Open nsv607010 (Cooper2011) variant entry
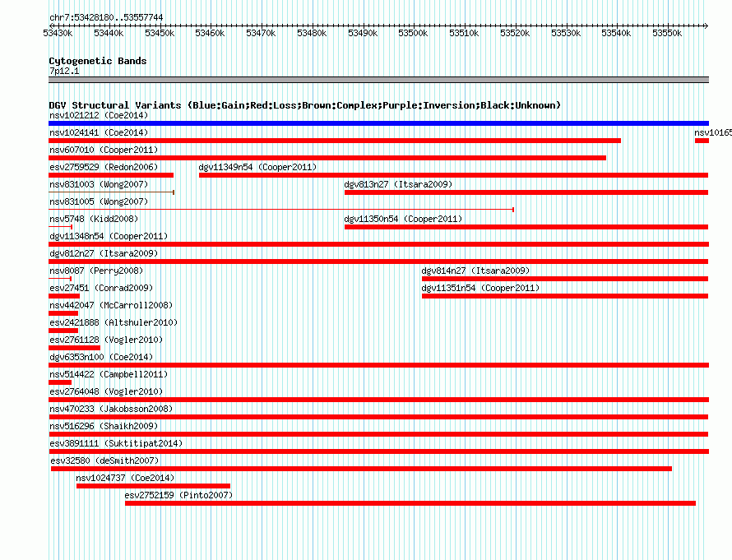Image resolution: width=732 pixels, height=560 pixels. click(104, 150)
